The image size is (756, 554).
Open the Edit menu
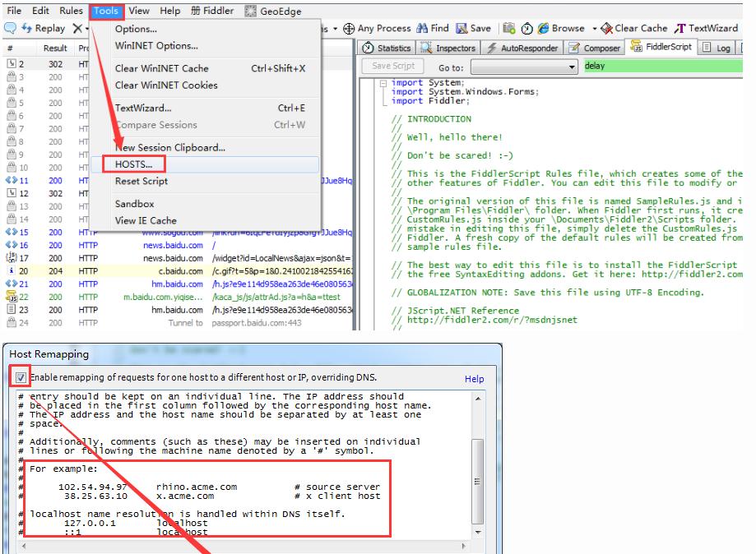[x=40, y=11]
